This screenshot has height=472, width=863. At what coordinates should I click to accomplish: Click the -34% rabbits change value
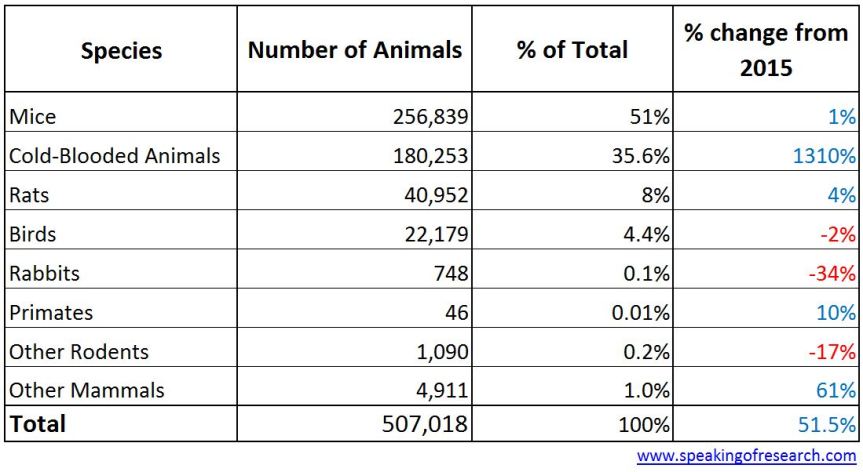833,273
